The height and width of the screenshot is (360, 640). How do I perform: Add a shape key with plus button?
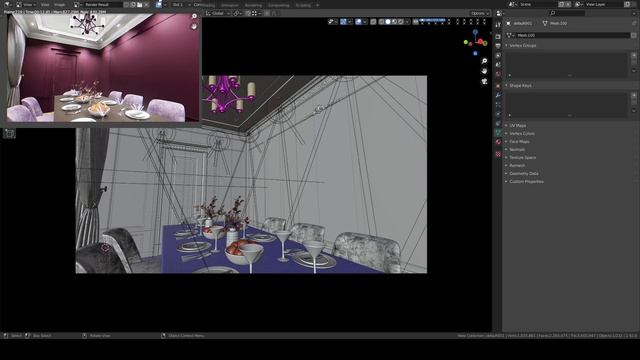(634, 95)
